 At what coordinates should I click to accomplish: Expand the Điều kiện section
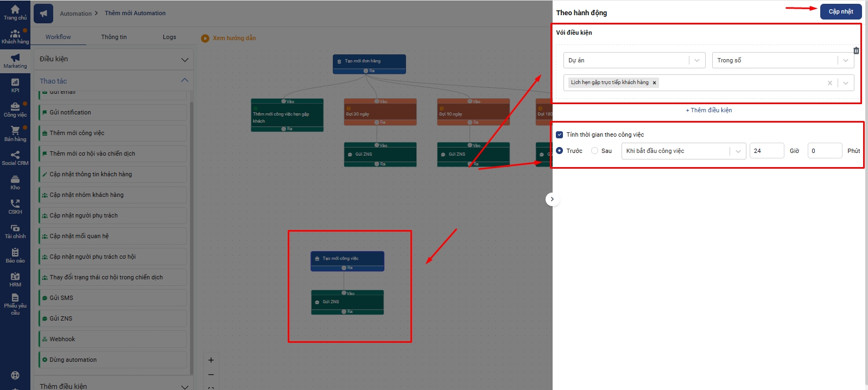click(113, 59)
